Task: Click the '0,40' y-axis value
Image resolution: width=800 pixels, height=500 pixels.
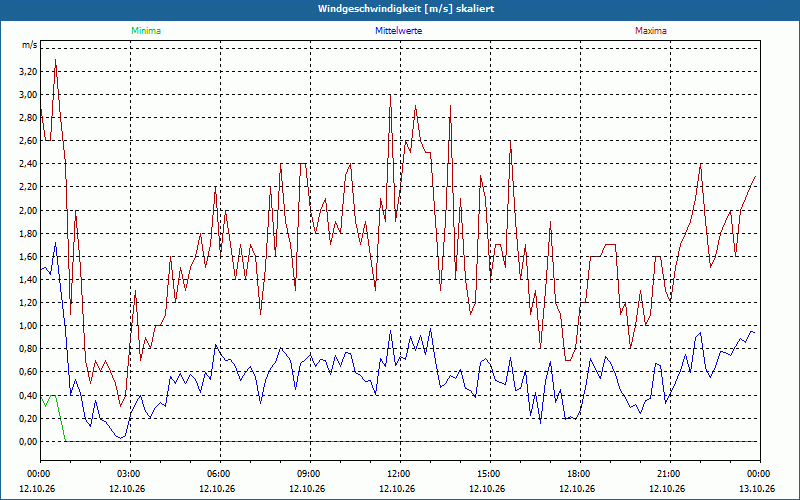Action: point(29,395)
